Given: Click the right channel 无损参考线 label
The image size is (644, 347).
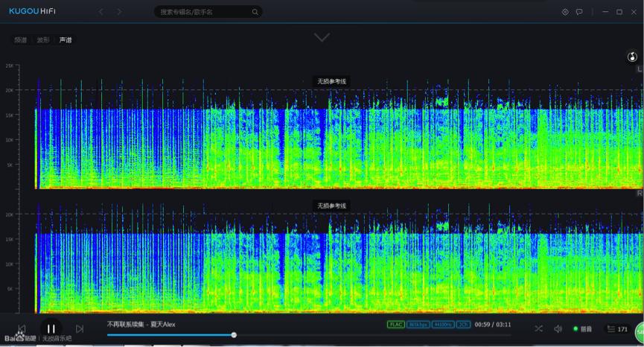Looking at the screenshot, I should (x=331, y=206).
